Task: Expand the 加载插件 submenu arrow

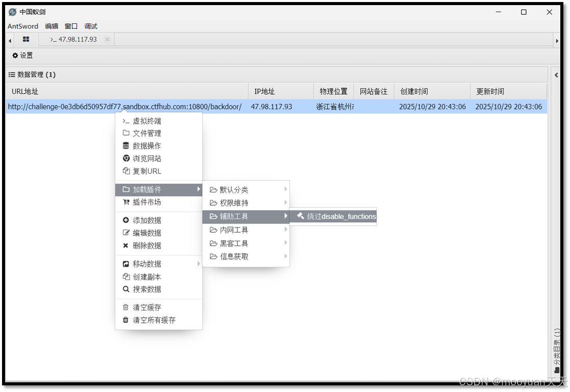Action: (x=199, y=189)
